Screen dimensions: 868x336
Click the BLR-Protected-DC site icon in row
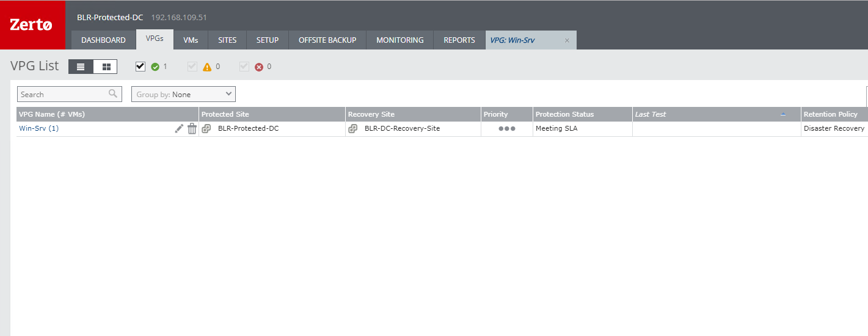(x=206, y=129)
